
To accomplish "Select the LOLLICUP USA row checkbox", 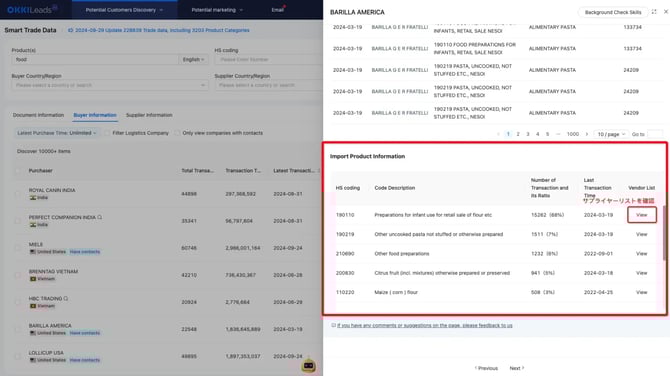I will click(18, 356).
